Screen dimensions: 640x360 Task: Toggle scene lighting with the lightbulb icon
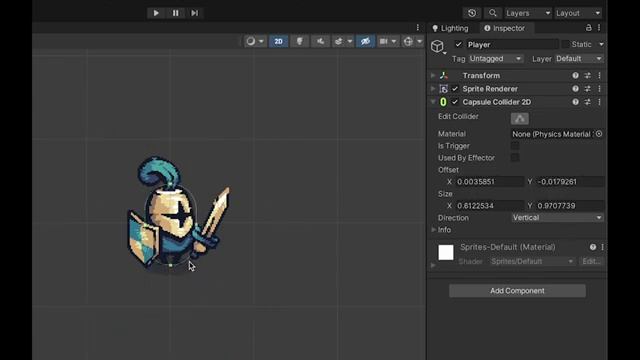point(300,41)
